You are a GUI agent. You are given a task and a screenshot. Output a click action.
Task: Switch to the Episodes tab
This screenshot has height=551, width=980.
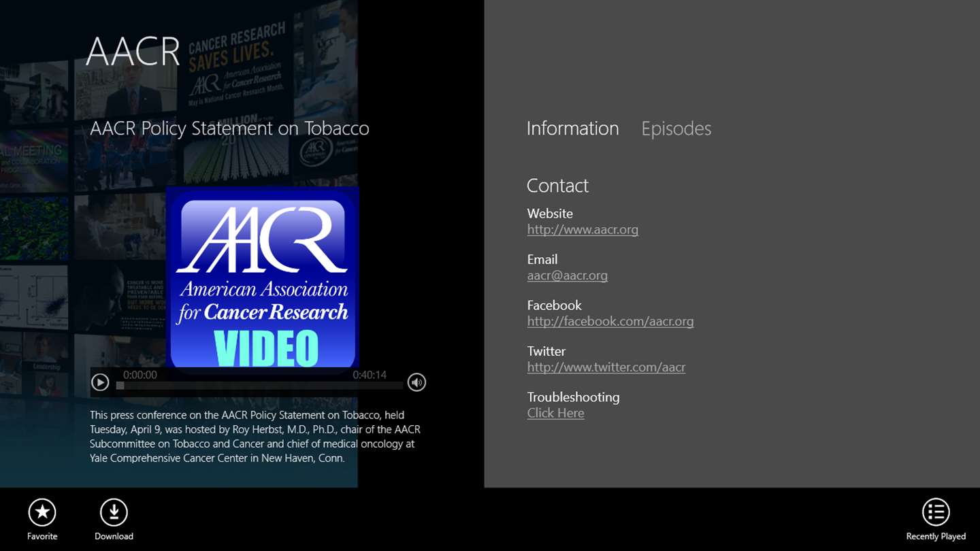click(x=676, y=129)
